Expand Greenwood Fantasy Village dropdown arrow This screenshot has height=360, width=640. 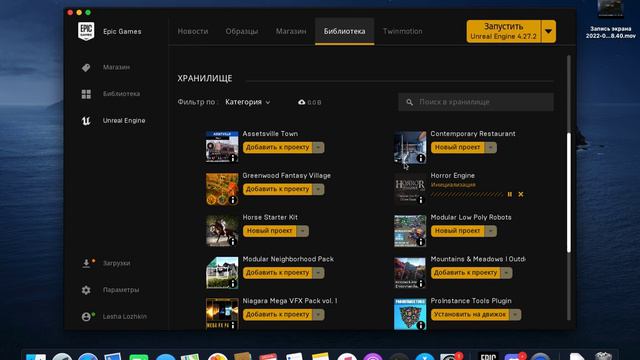pyautogui.click(x=318, y=189)
